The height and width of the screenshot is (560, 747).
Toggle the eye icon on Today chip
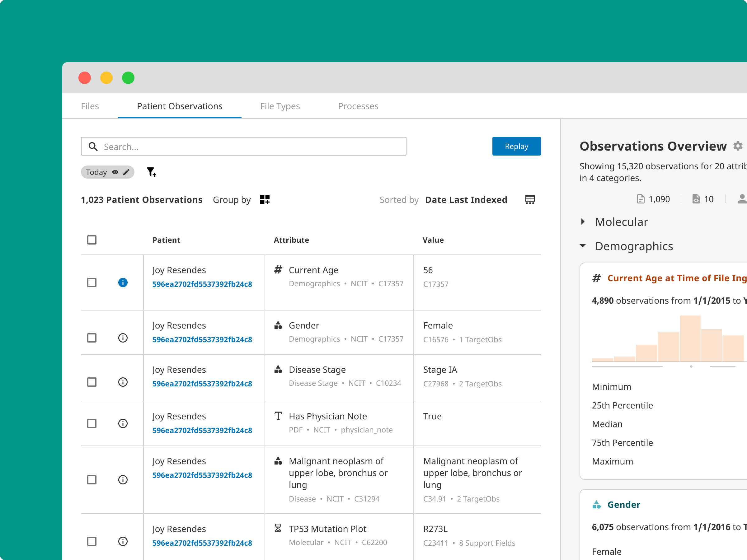click(115, 172)
